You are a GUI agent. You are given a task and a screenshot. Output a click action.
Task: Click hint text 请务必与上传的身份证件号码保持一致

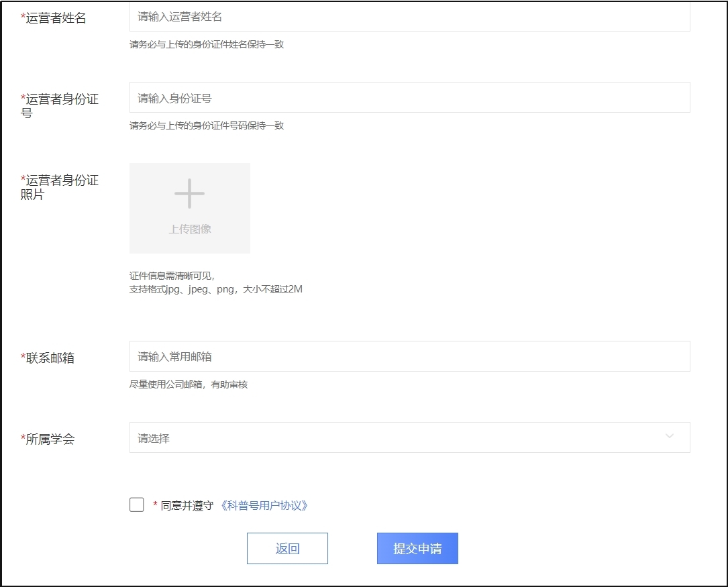(207, 125)
